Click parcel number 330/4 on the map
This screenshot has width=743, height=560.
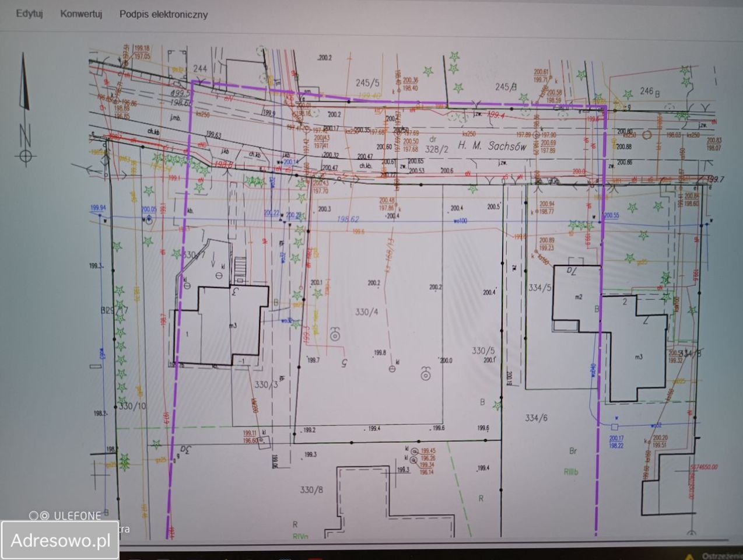[x=366, y=312]
